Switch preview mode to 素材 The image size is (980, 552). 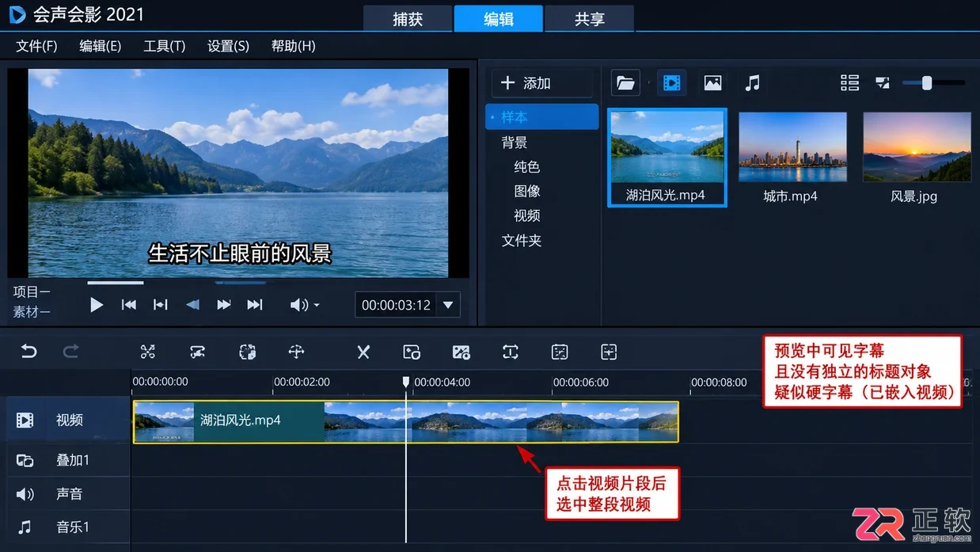[32, 312]
